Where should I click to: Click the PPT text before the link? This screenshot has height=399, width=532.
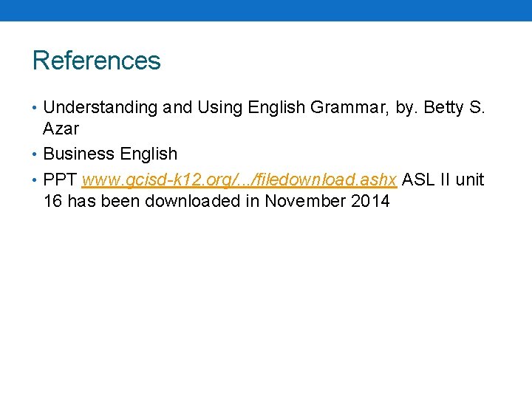click(61, 180)
